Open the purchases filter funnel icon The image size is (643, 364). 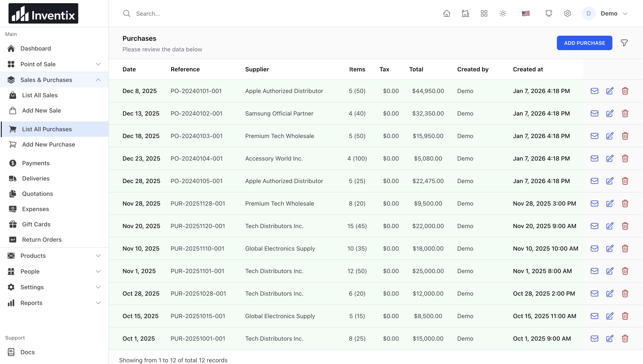tap(624, 43)
